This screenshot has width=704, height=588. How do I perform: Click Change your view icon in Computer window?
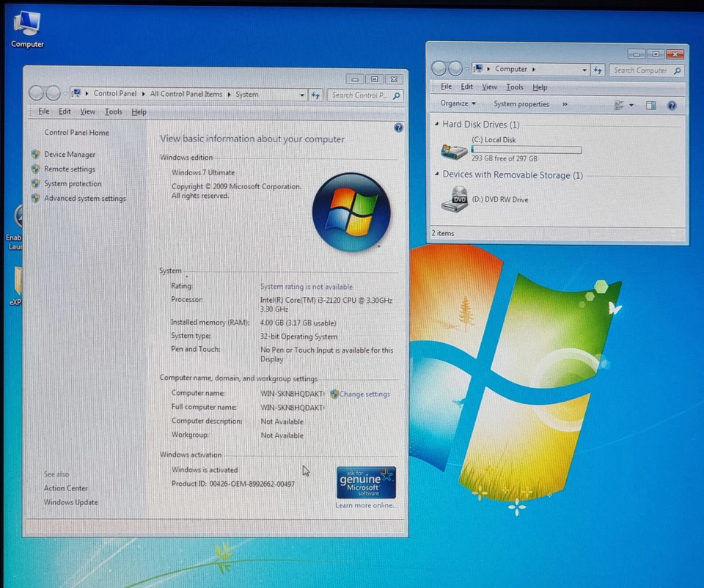[619, 105]
